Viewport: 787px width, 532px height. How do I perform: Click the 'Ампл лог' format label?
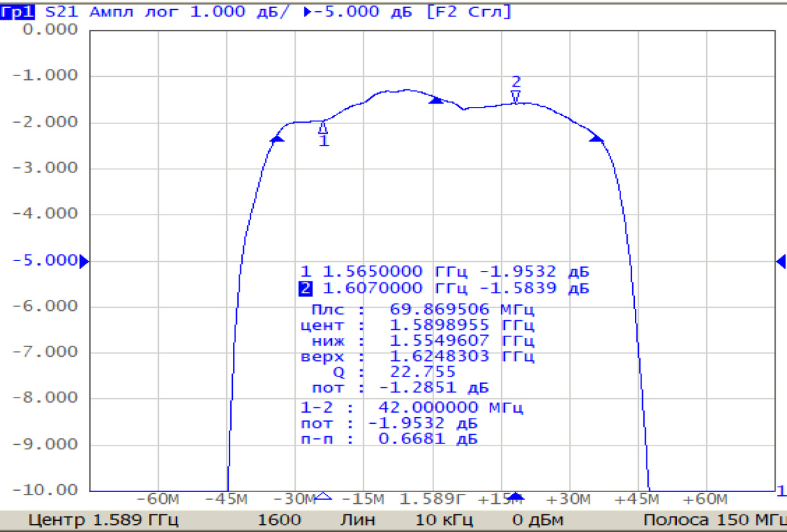click(x=134, y=12)
